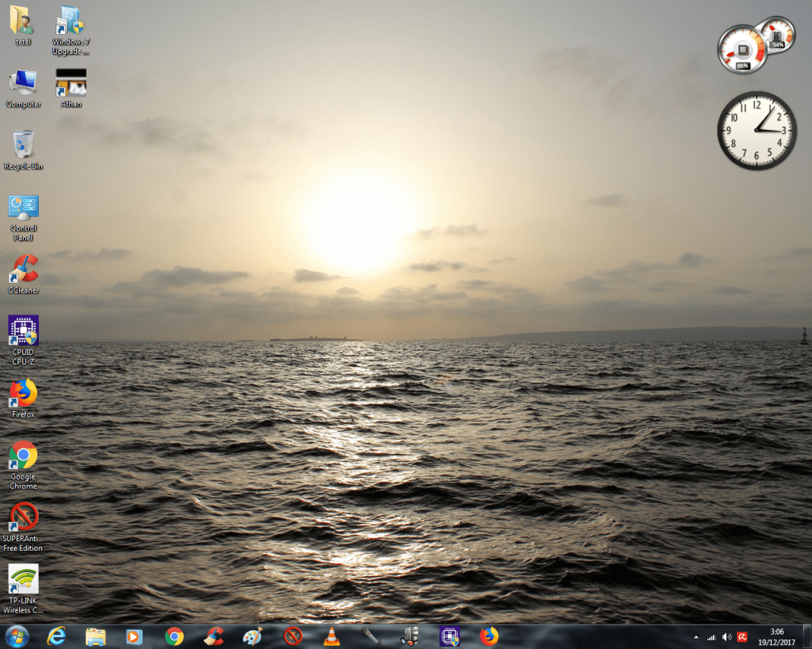Select the Control Panel desktop icon

click(x=23, y=208)
